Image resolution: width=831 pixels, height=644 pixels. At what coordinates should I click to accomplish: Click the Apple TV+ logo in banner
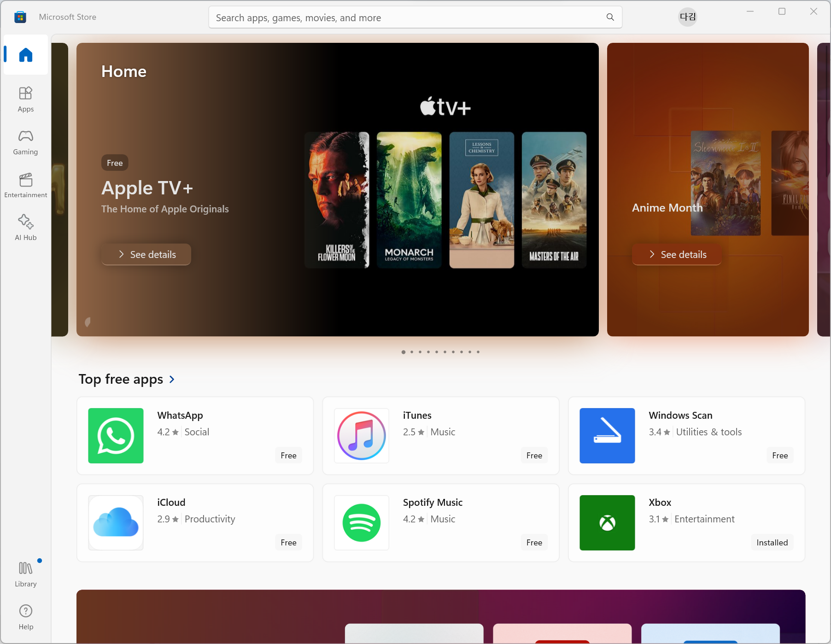[x=445, y=106]
